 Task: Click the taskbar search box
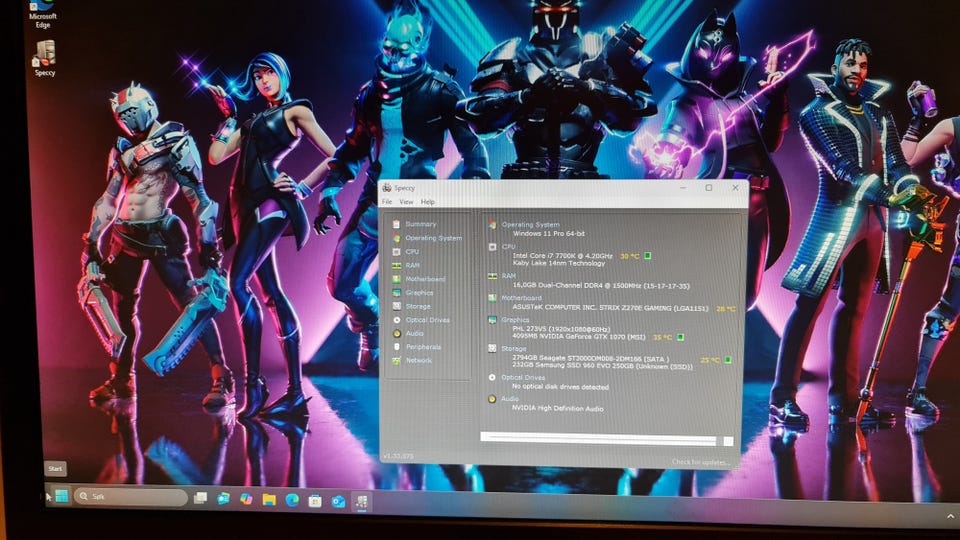131,497
